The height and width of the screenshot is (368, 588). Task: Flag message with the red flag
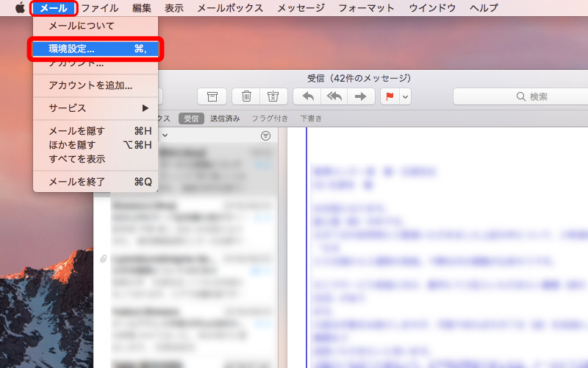click(390, 96)
